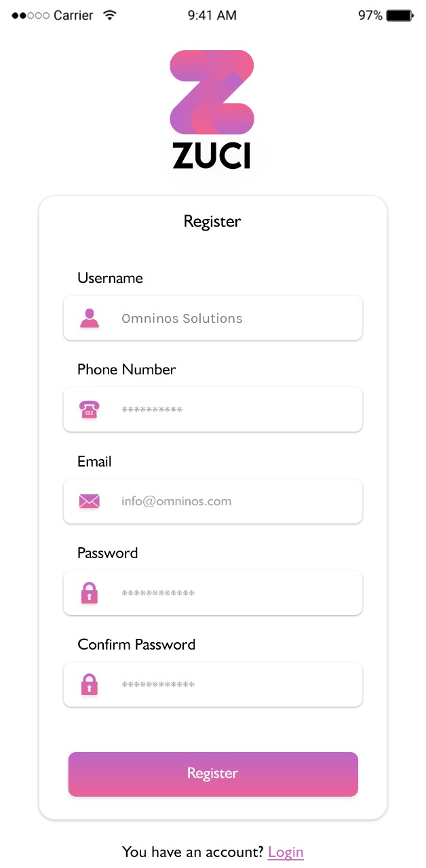This screenshot has width=426, height=868.
Task: Focus the Confirm Password input field
Action: (x=213, y=685)
